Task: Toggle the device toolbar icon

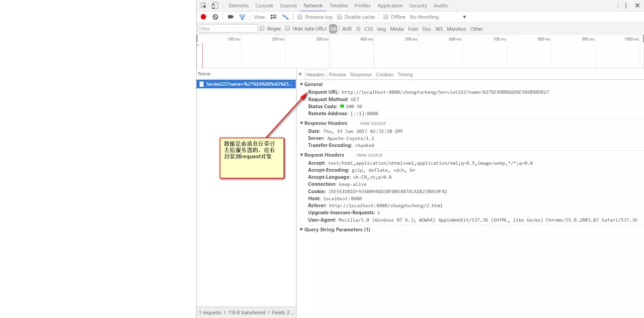Action: tap(215, 6)
